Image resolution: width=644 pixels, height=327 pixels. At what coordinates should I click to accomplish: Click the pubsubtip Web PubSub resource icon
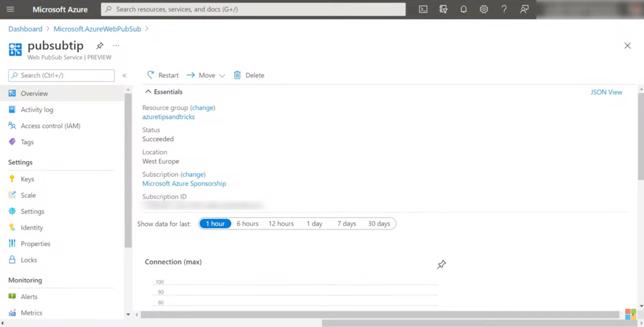(15, 49)
